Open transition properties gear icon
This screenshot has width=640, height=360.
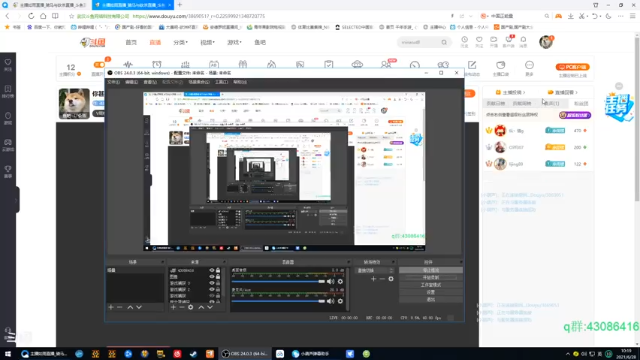pyautogui.click(x=391, y=278)
